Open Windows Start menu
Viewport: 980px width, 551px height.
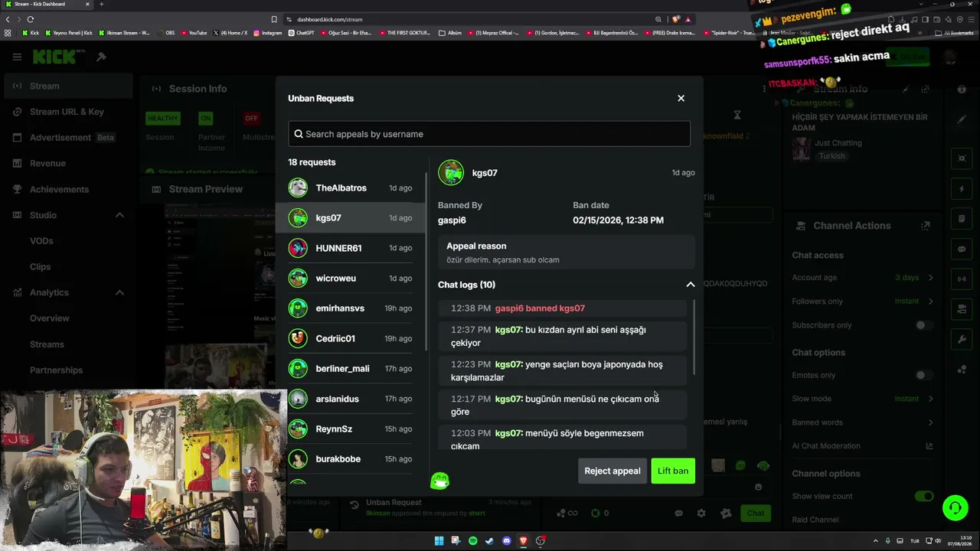439,541
